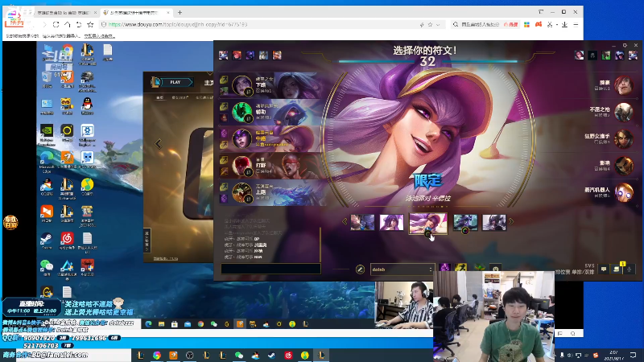Toggle the microphone voice icon in client
644x362 pixels.
pyautogui.click(x=630, y=269)
